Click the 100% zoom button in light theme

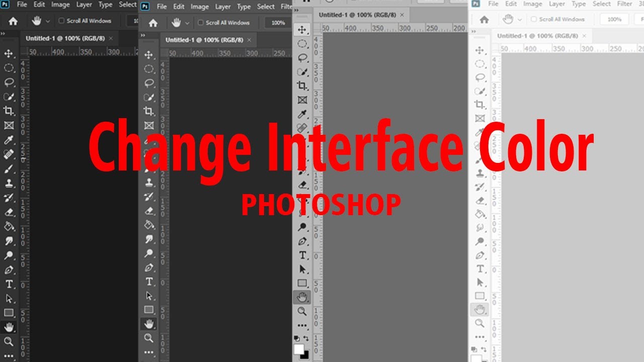[x=614, y=19]
